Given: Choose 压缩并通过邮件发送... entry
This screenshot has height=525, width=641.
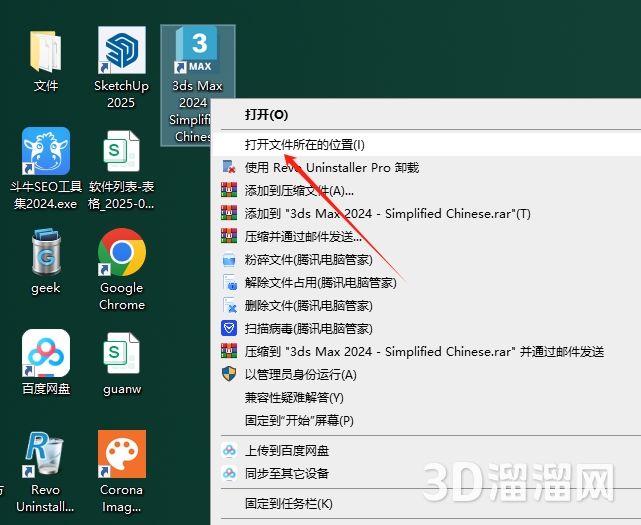Looking at the screenshot, I should pos(426,236).
